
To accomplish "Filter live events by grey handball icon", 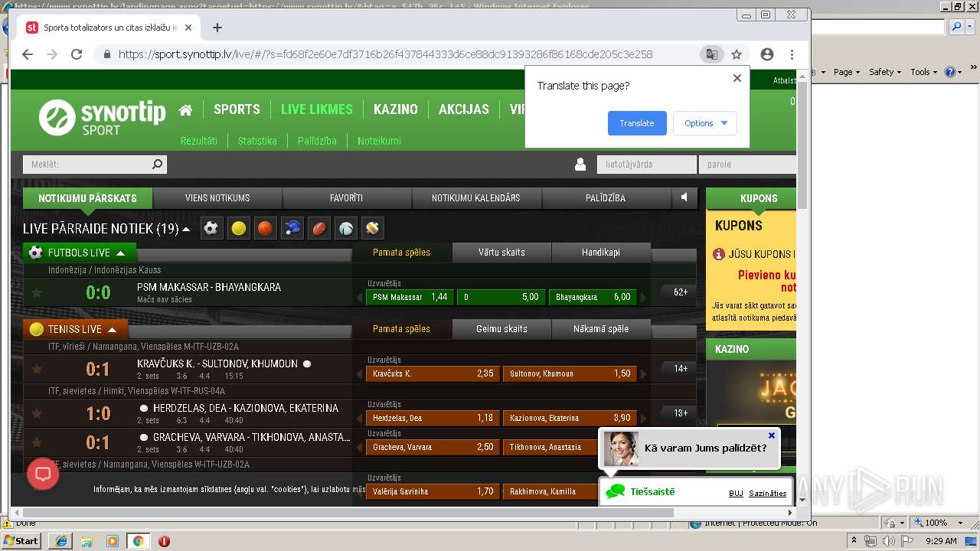I will 346,228.
